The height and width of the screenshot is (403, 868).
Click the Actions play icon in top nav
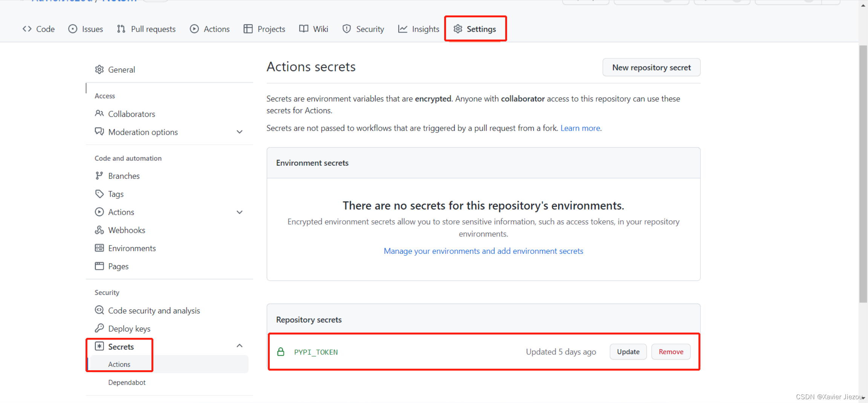pos(194,29)
